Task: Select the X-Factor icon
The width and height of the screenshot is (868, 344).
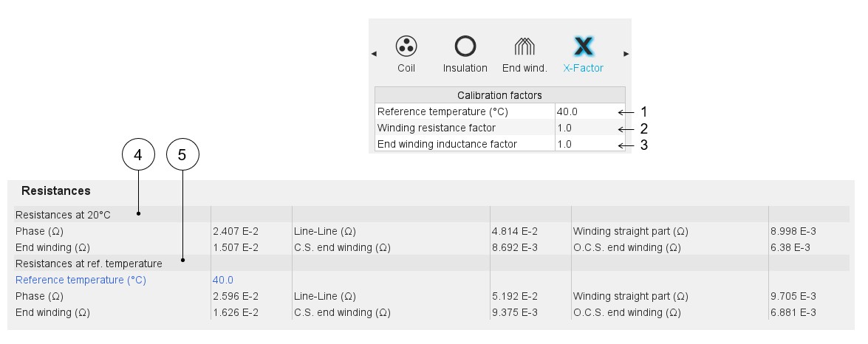Action: tap(584, 47)
